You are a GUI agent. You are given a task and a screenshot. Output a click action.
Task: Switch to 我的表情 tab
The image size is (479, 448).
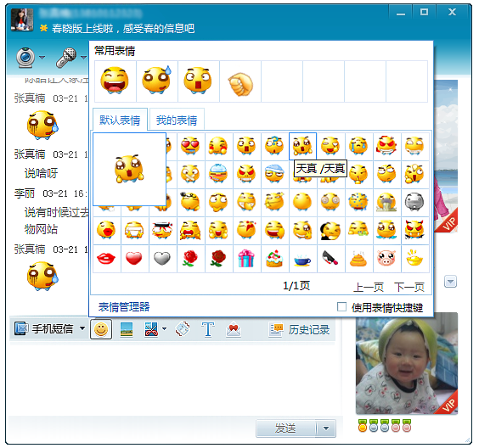177,120
